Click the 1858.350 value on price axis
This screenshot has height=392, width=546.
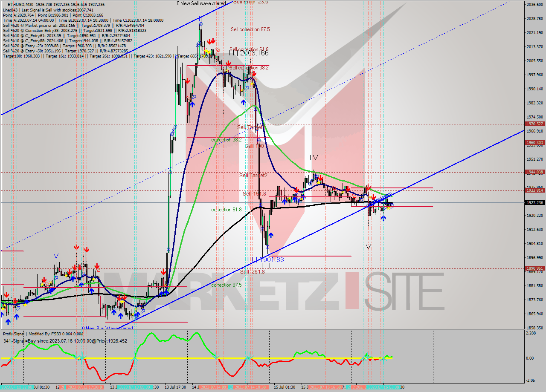tap(535, 328)
